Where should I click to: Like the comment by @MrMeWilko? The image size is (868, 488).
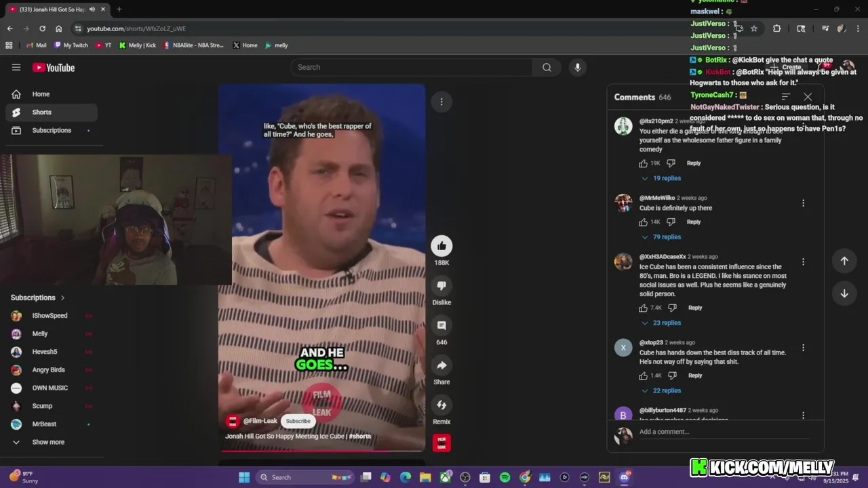pos(643,222)
